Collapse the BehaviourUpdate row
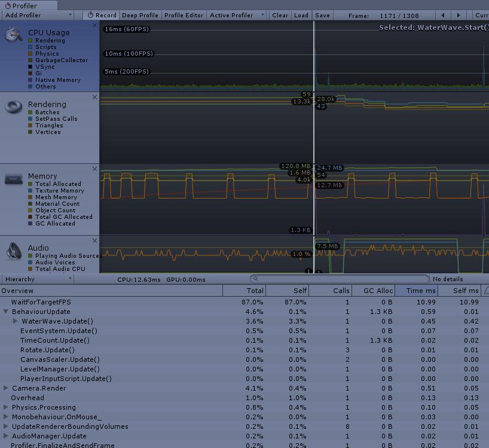This screenshot has width=489, height=448. point(5,312)
